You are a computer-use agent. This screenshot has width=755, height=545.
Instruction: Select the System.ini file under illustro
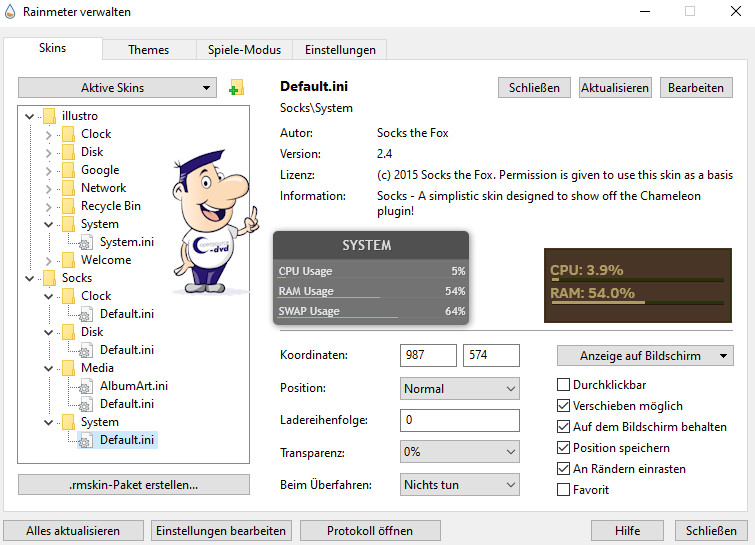126,242
